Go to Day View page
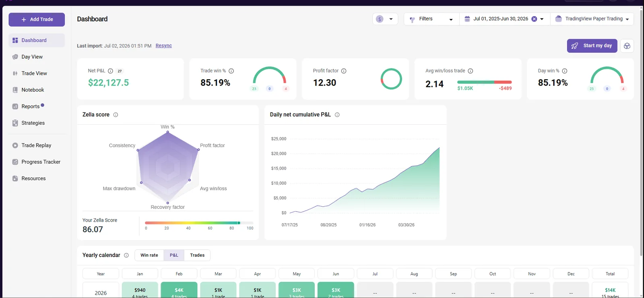Image resolution: width=644 pixels, height=298 pixels. 37,57
